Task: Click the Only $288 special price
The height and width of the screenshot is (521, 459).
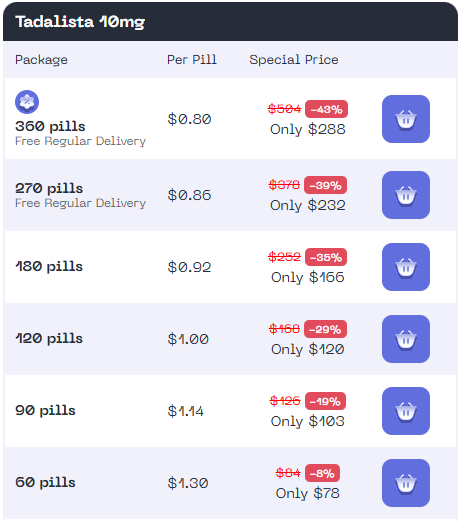Action: pos(308,130)
